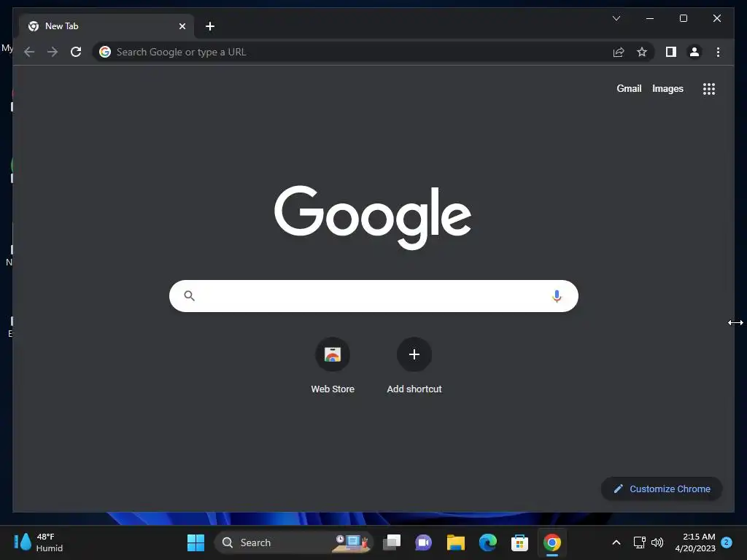Screen dimensions: 747x560
Task: Open the Images link
Action: point(667,88)
